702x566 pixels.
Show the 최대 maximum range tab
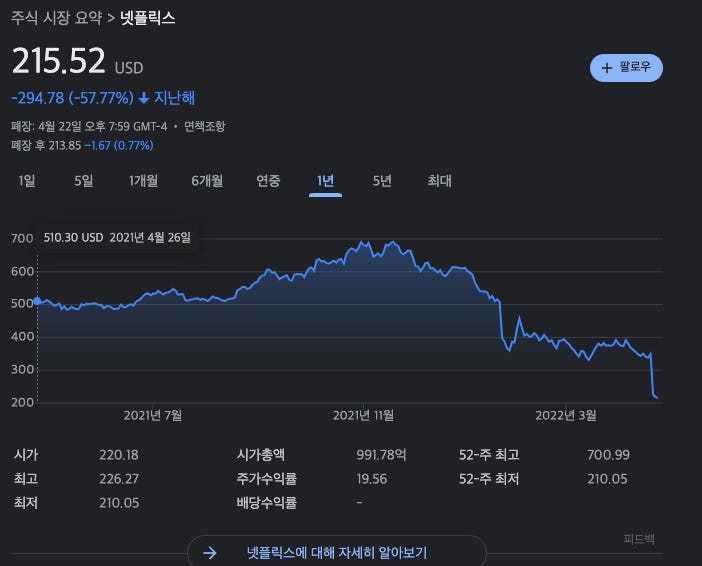[x=439, y=181]
